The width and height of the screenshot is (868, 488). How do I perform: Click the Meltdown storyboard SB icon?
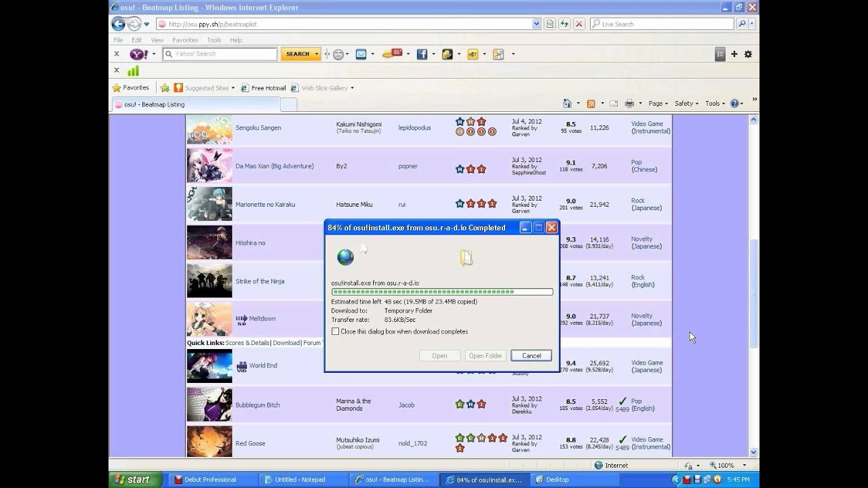[x=241, y=319]
